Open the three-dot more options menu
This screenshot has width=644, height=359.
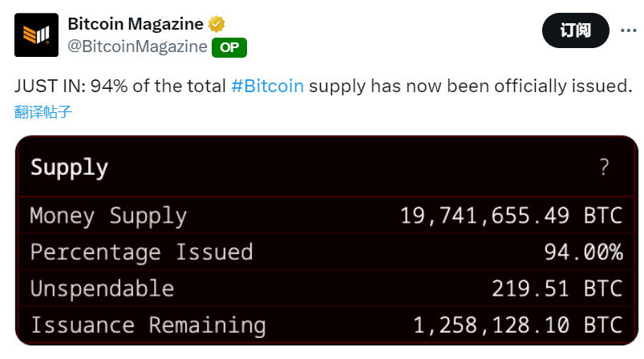click(627, 31)
